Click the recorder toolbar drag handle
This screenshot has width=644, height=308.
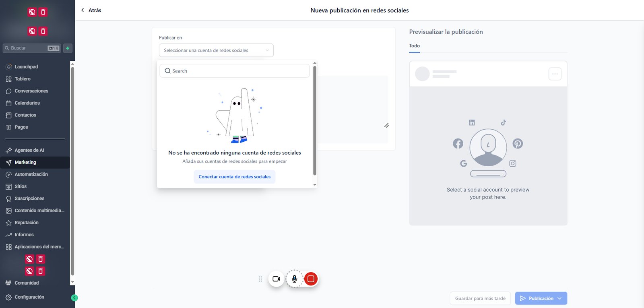coord(260,279)
